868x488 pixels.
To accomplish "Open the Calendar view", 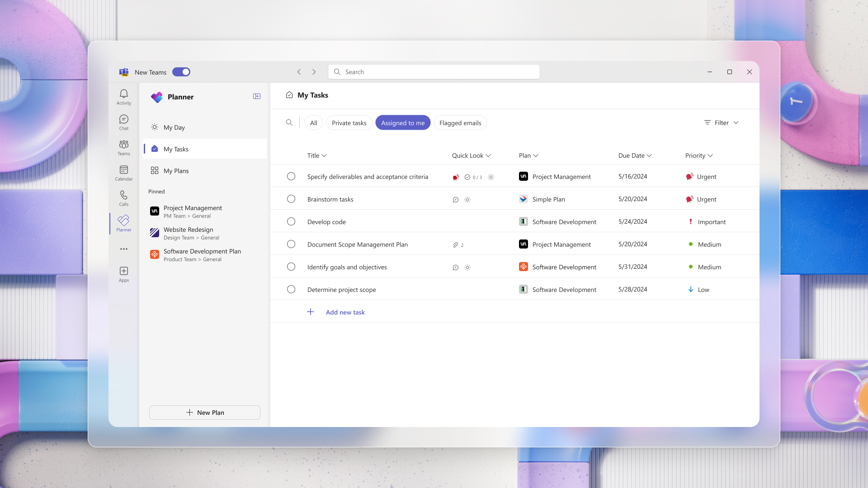I will [x=123, y=173].
